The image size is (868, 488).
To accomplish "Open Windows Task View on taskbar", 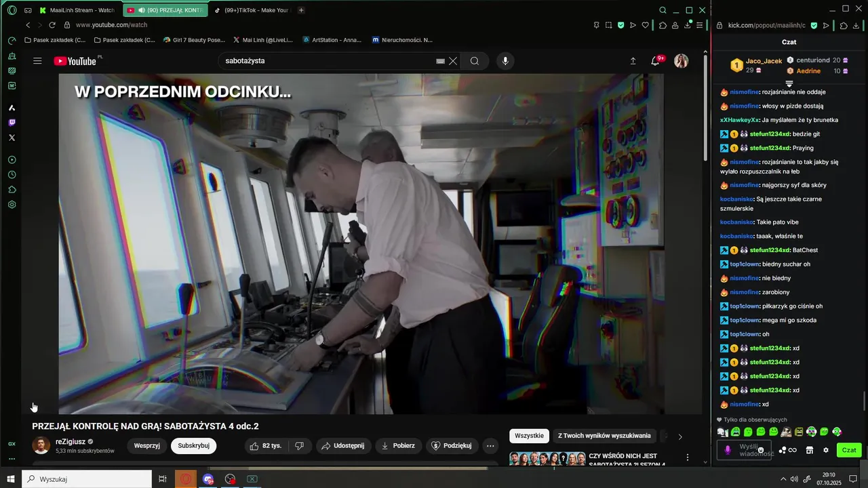I will pos(163,479).
